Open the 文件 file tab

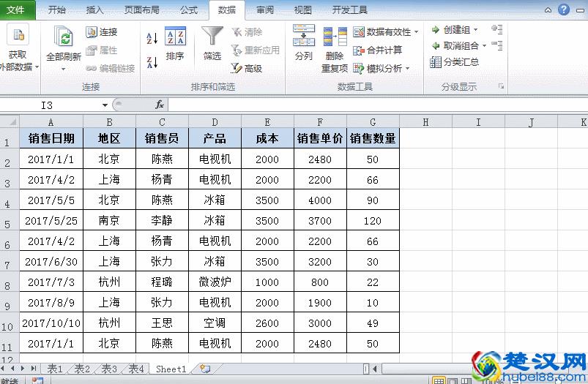[16, 10]
